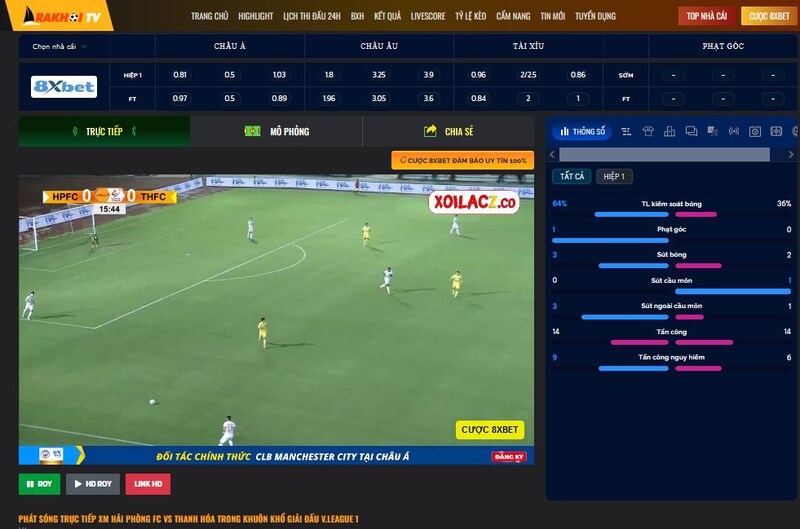The height and width of the screenshot is (529, 800).
Task: Switch stream source to HD ROY
Action: [x=93, y=484]
